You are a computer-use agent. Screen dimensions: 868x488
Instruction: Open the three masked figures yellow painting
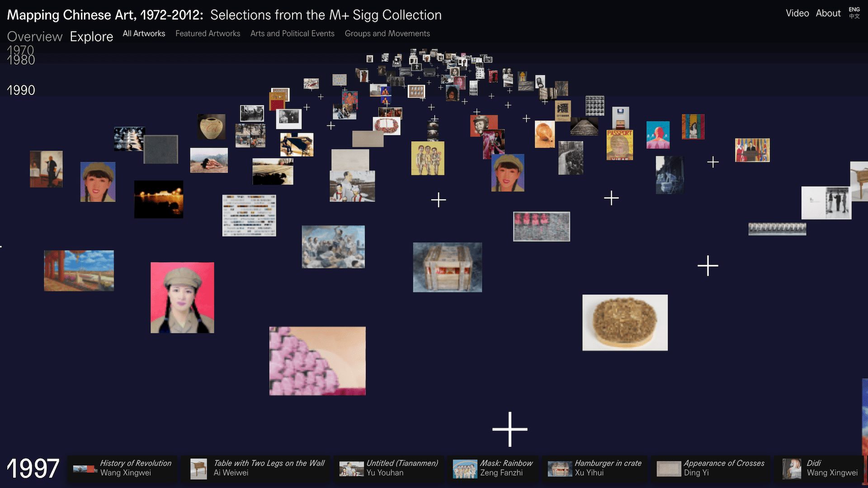click(428, 158)
